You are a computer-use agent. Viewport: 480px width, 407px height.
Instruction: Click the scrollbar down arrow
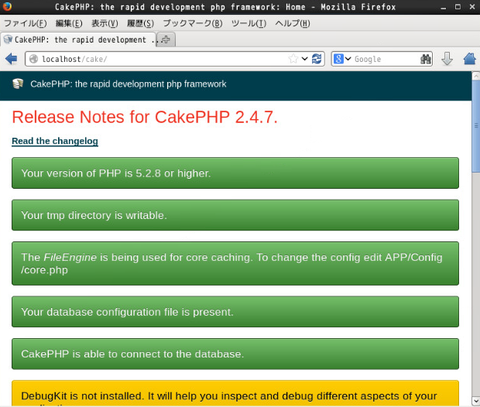476,400
